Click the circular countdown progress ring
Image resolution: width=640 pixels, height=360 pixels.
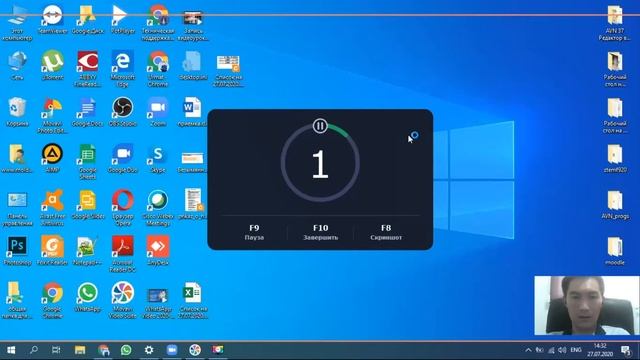click(320, 163)
